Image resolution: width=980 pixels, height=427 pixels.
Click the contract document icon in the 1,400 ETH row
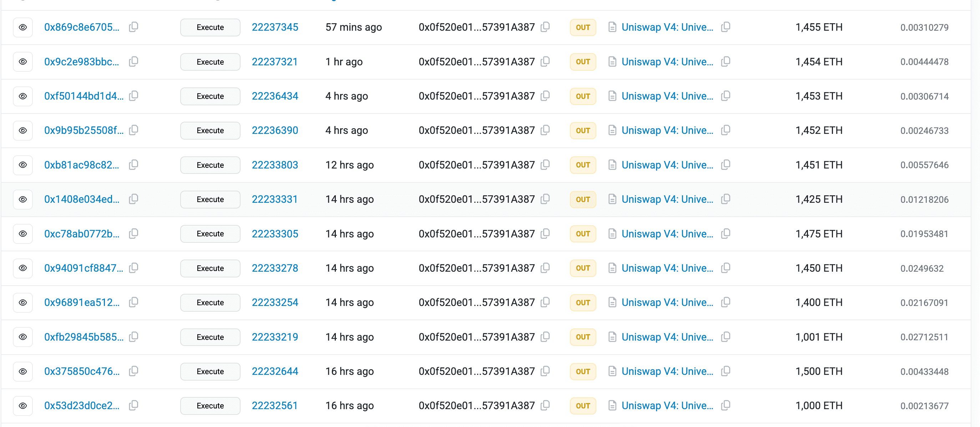(612, 302)
